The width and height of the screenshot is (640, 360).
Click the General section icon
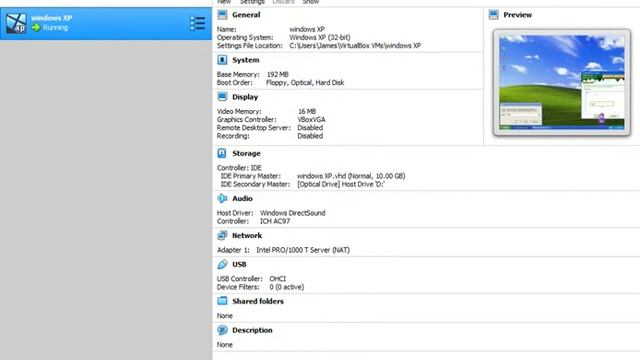(x=222, y=15)
